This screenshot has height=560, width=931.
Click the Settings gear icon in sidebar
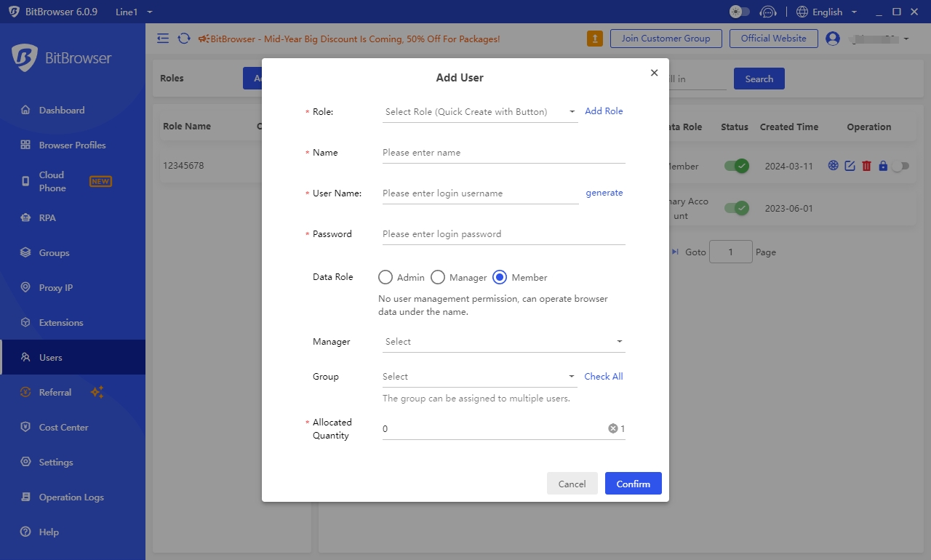[25, 462]
